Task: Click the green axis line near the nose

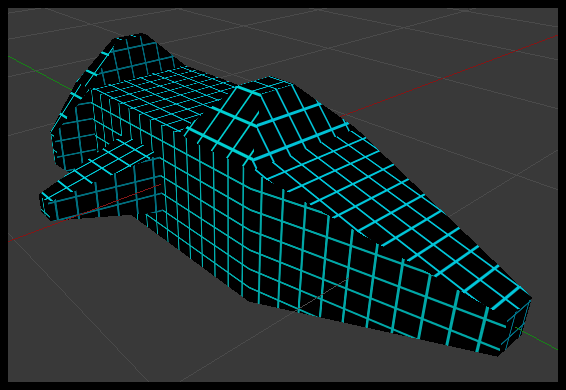Action: 538,339
